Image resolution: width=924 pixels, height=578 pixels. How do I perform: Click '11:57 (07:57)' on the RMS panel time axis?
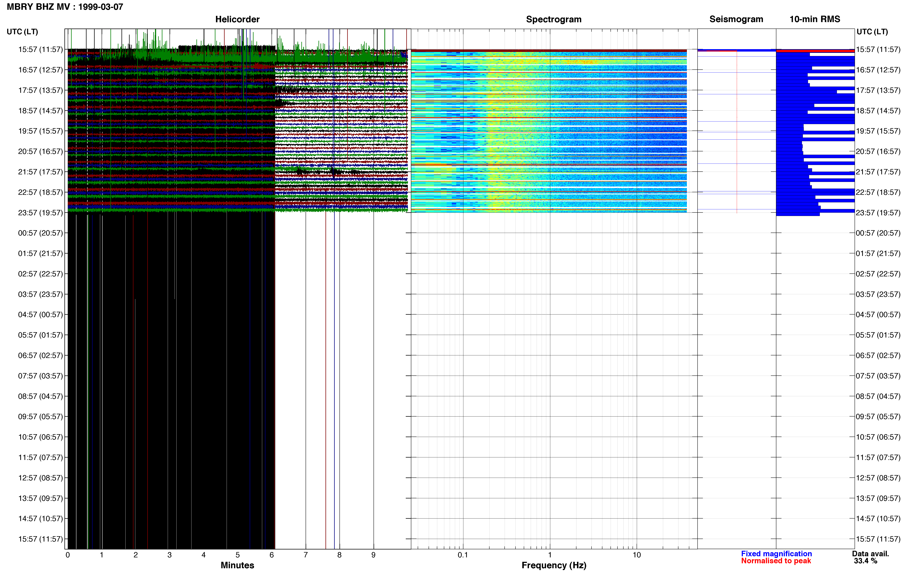pyautogui.click(x=878, y=457)
